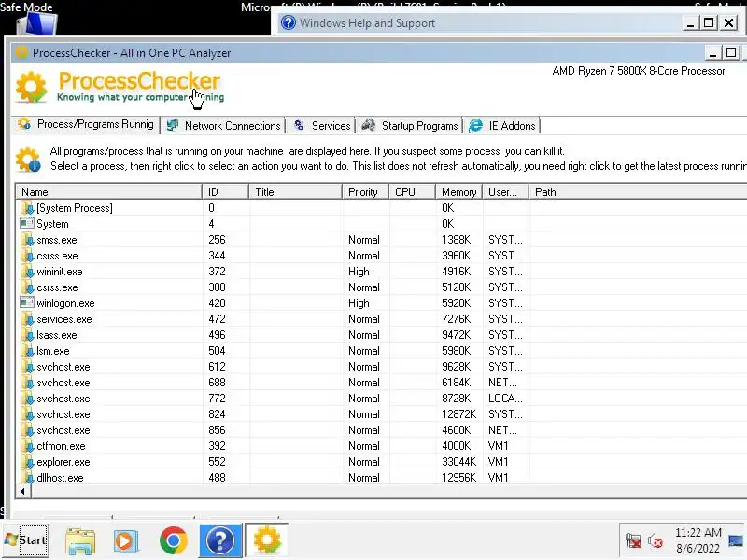Click the VM1 user cell for dllhost.exe
The image size is (747, 560).
point(499,478)
